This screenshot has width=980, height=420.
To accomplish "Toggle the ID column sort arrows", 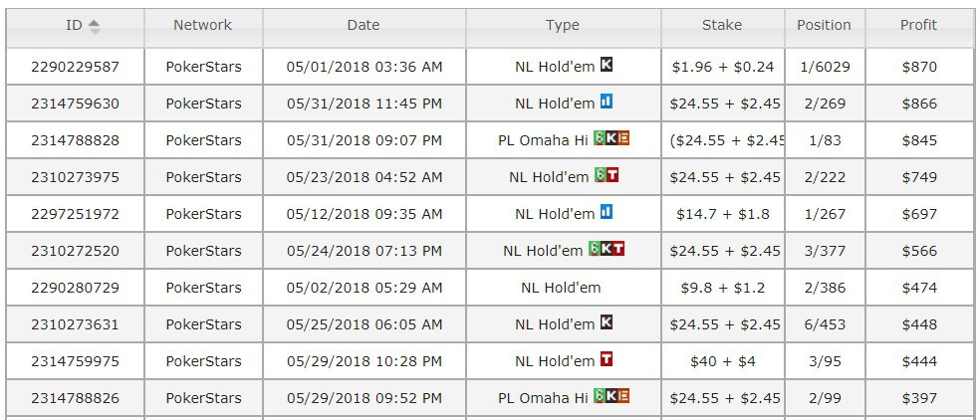I will (x=95, y=26).
